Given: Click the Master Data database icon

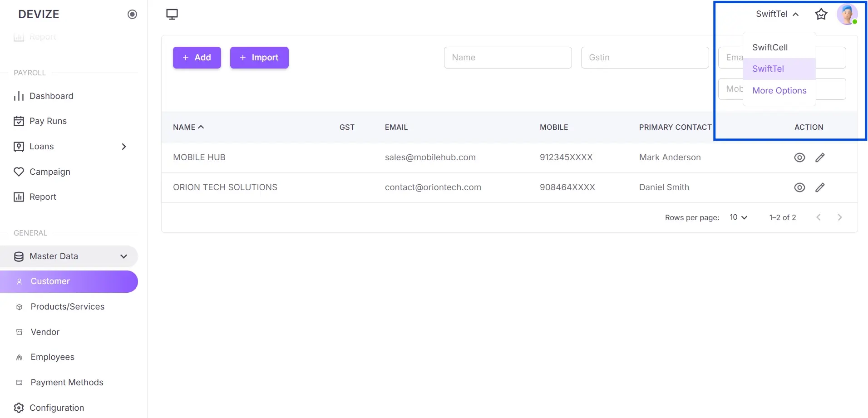Looking at the screenshot, I should tap(19, 256).
